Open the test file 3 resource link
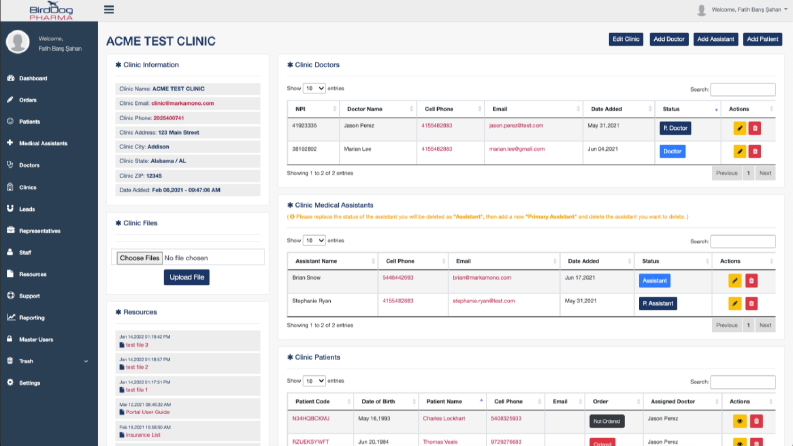Image resolution: width=793 pixels, height=446 pixels. coord(137,345)
